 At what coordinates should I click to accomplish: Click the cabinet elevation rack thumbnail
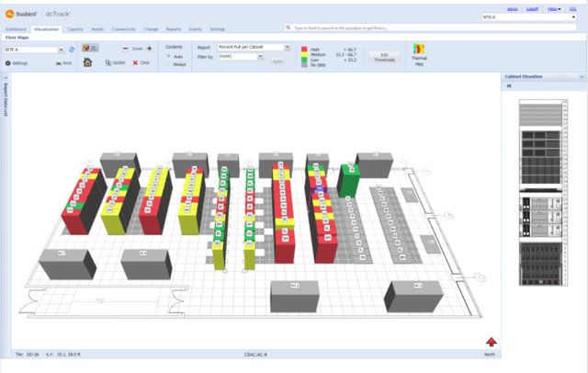pos(543,193)
